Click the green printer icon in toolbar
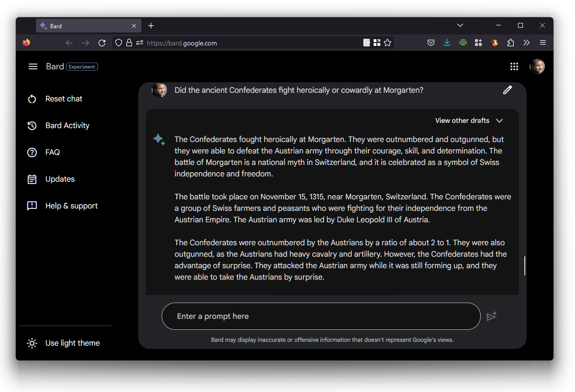The width and height of the screenshot is (575, 392). point(463,43)
